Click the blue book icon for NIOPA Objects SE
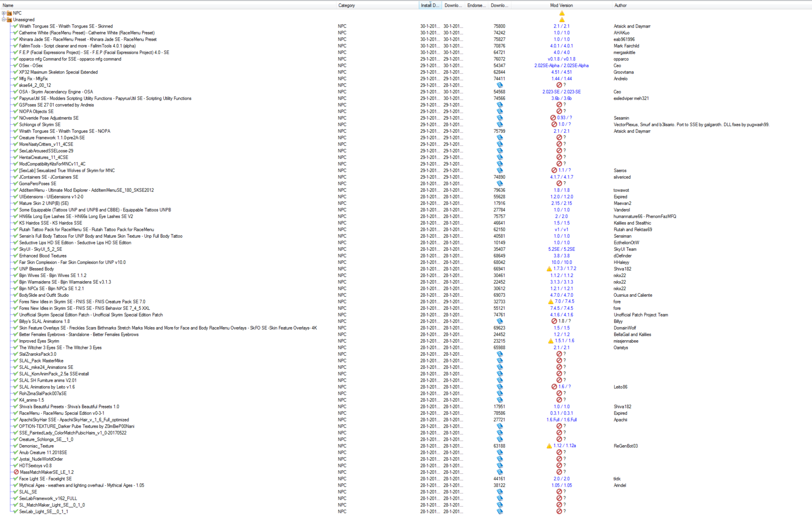Image resolution: width=812 pixels, height=522 pixels. (x=499, y=111)
